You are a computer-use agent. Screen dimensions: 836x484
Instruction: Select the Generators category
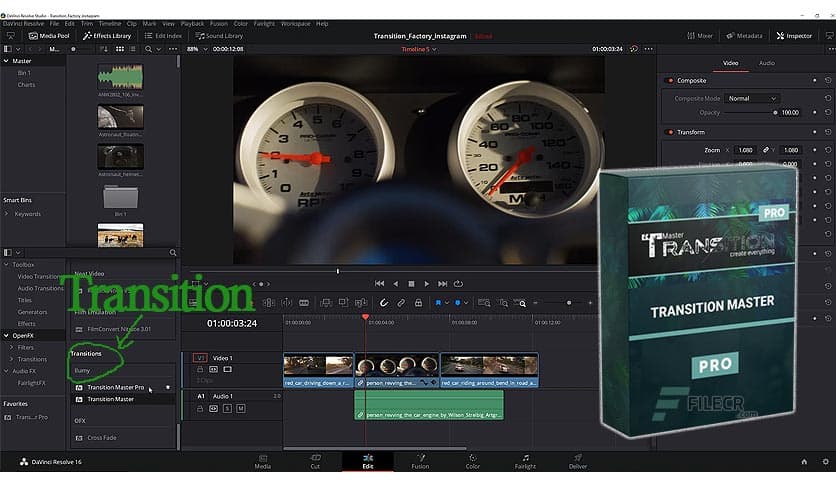click(x=32, y=312)
